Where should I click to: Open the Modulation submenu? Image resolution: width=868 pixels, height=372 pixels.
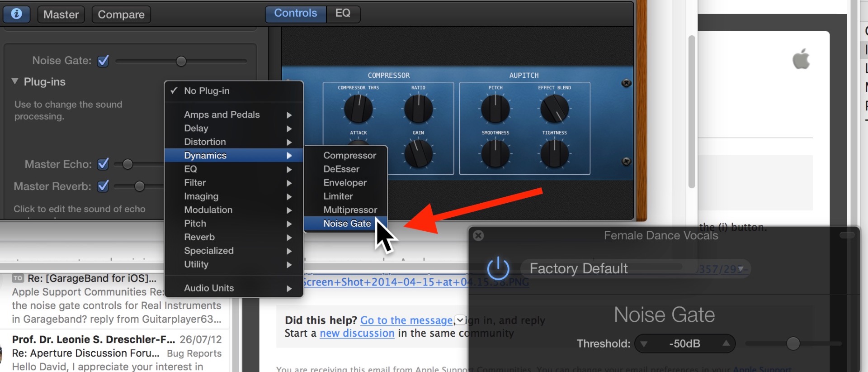tap(234, 210)
